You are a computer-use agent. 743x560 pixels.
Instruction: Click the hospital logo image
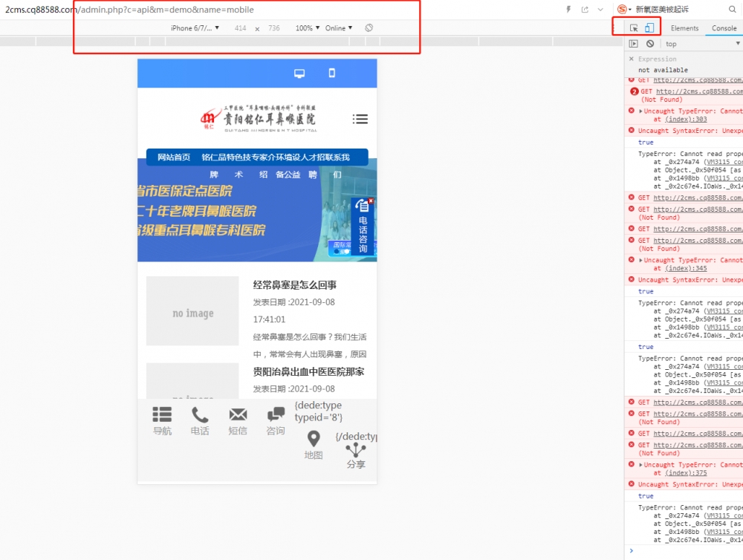click(x=259, y=118)
